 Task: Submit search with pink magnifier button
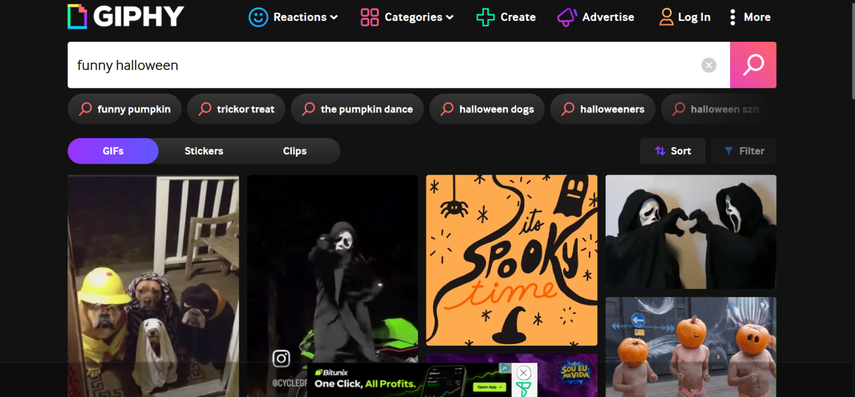(x=753, y=65)
